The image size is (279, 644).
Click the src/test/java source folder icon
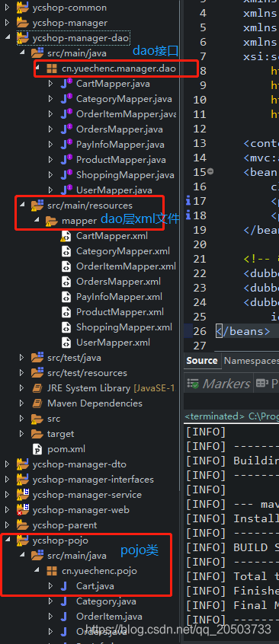(37, 358)
